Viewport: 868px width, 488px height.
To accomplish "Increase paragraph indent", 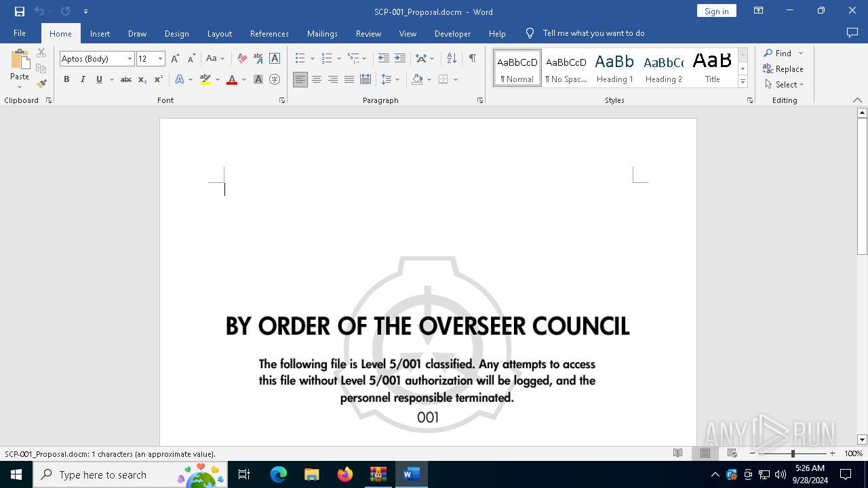I will pyautogui.click(x=400, y=59).
